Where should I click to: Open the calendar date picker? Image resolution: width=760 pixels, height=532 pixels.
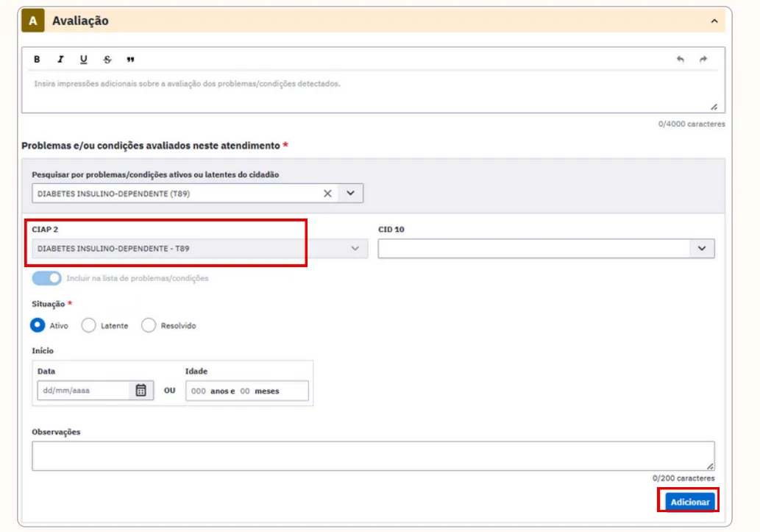coord(141,391)
